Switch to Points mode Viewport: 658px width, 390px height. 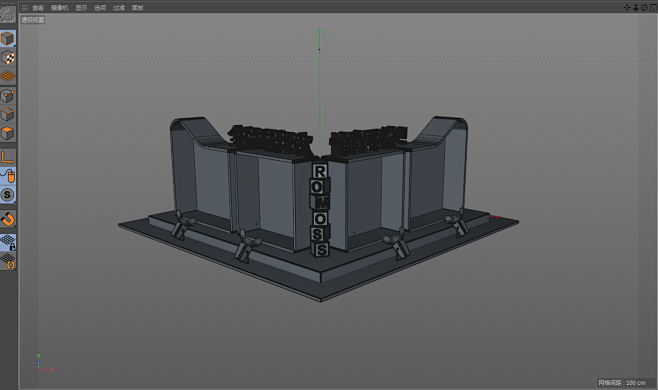pos(8,96)
